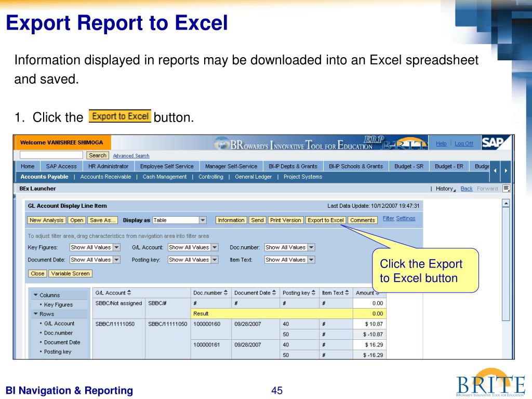Select Posting key under Rows in navigation pane

(x=58, y=352)
